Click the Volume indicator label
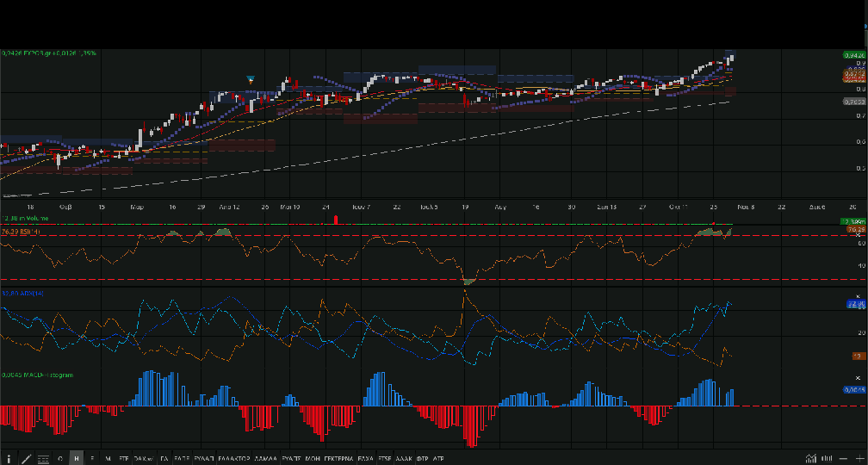This screenshot has height=465, width=868. [x=25, y=219]
